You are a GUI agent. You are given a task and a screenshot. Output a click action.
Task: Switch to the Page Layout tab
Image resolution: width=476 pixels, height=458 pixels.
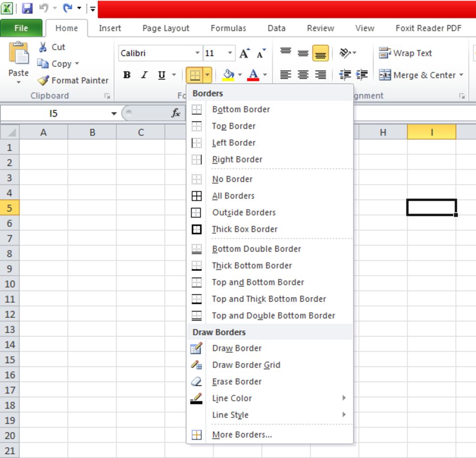click(166, 28)
